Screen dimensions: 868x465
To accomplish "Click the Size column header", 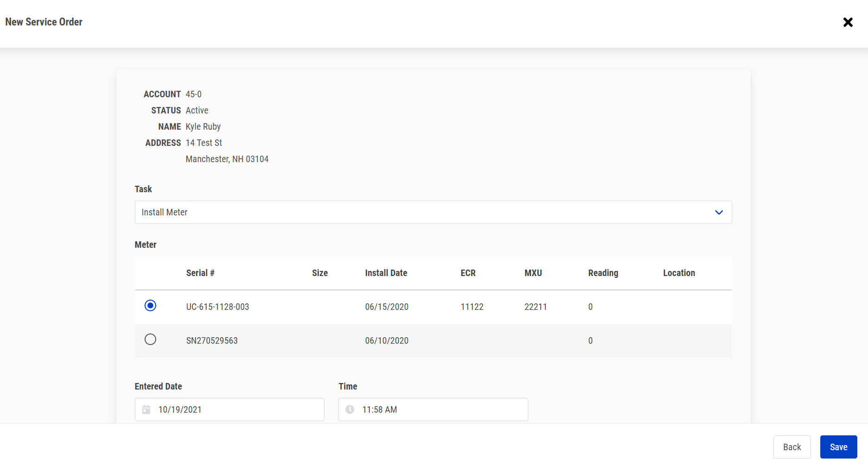I will pyautogui.click(x=320, y=273).
